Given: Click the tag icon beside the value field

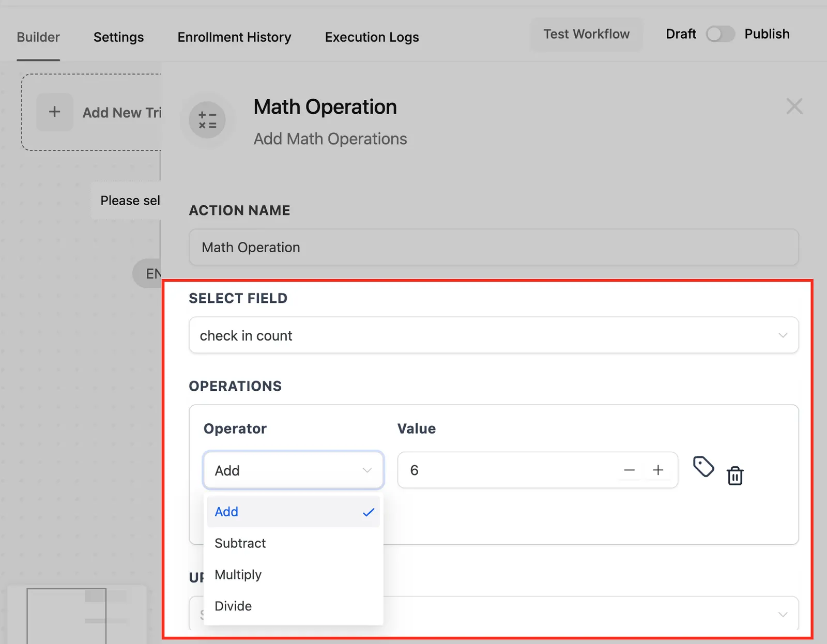Looking at the screenshot, I should (703, 467).
